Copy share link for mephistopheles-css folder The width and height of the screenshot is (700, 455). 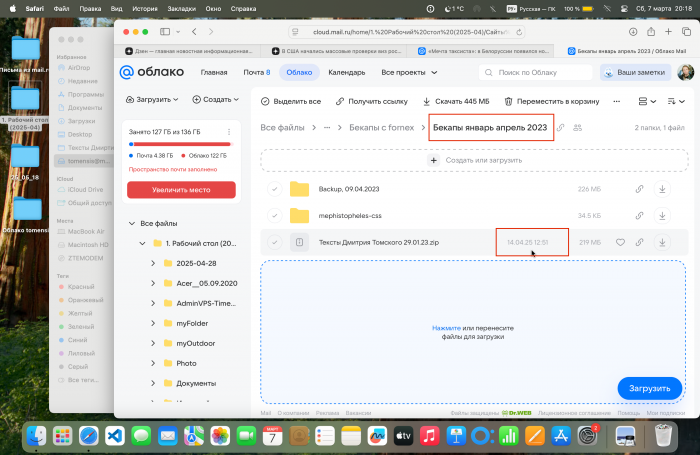640,215
